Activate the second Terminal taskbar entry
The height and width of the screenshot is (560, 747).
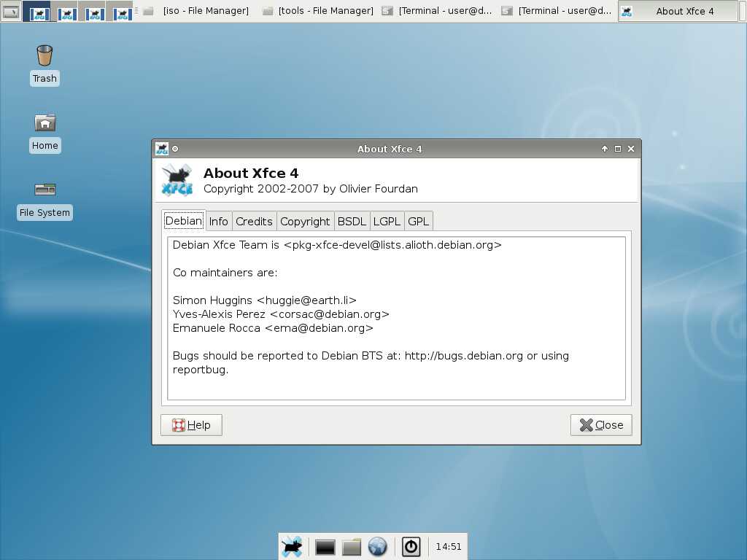click(x=557, y=11)
